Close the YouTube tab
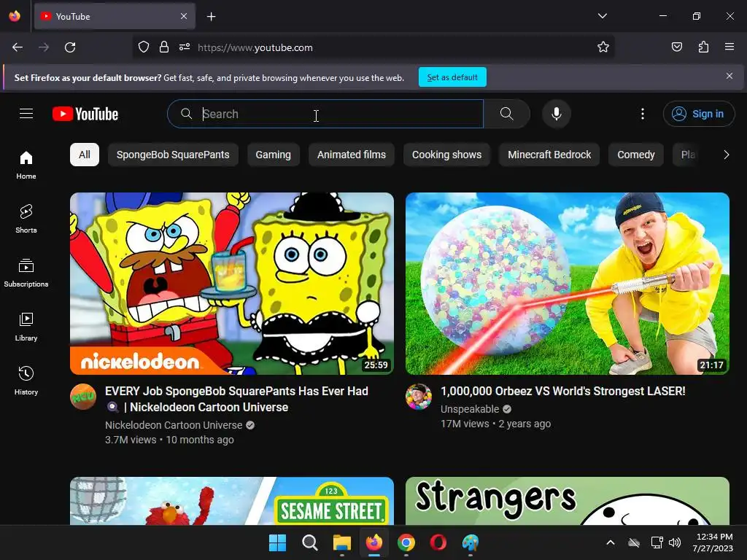This screenshot has height=560, width=747. tap(184, 16)
